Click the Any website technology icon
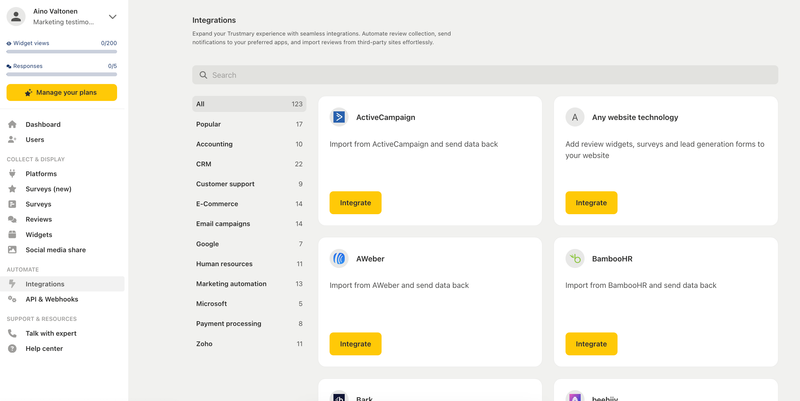This screenshot has width=800, height=401. point(575,117)
